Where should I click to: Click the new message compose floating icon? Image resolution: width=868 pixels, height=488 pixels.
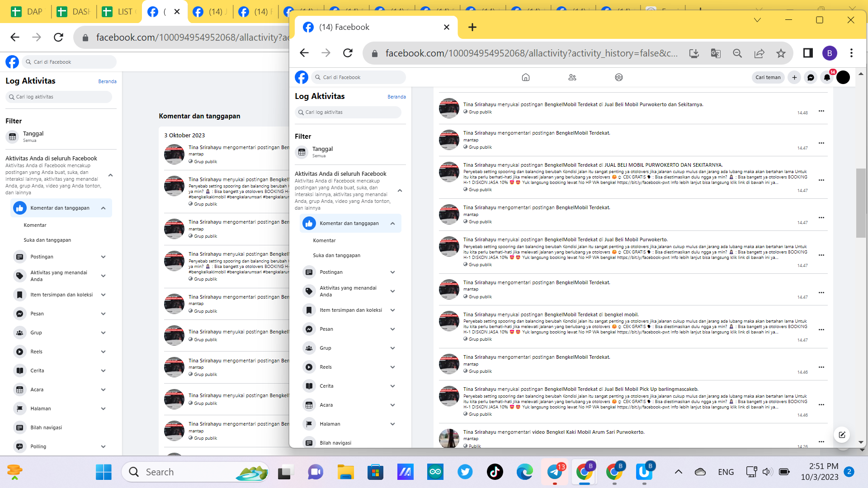(x=842, y=435)
